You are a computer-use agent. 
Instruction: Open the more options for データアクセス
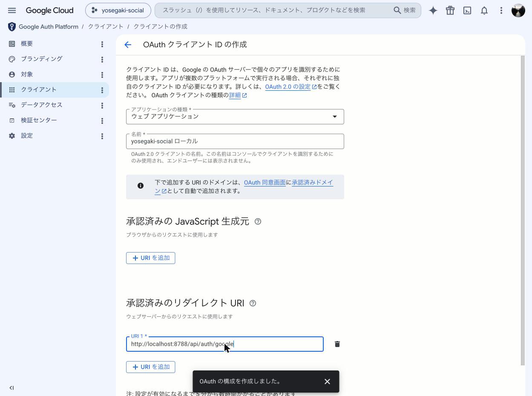[102, 106]
